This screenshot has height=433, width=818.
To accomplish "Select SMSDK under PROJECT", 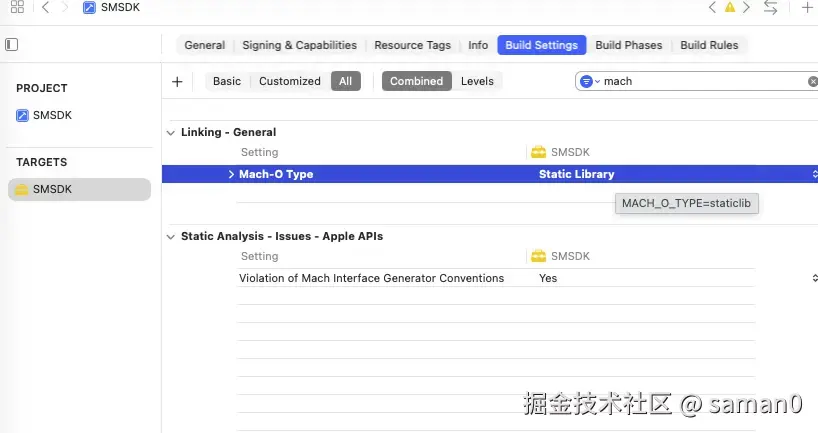I will [x=44, y=115].
